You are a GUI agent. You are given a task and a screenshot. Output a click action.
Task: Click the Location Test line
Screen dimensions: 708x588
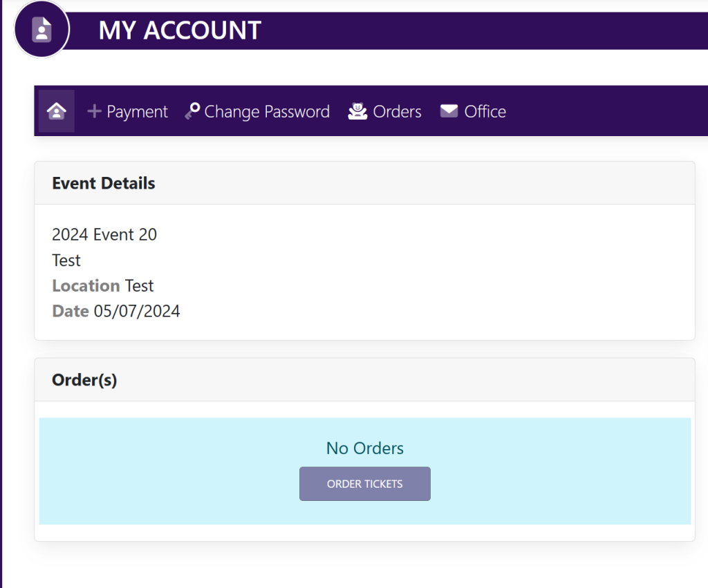click(x=103, y=286)
